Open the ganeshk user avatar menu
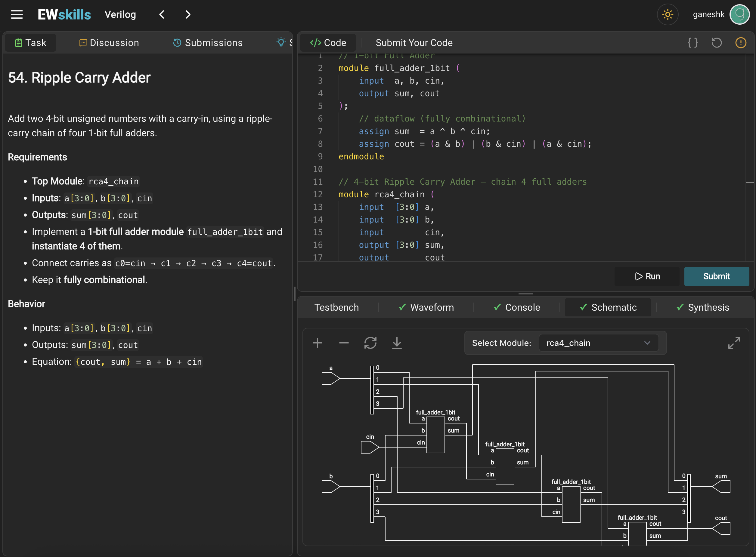 tap(739, 14)
